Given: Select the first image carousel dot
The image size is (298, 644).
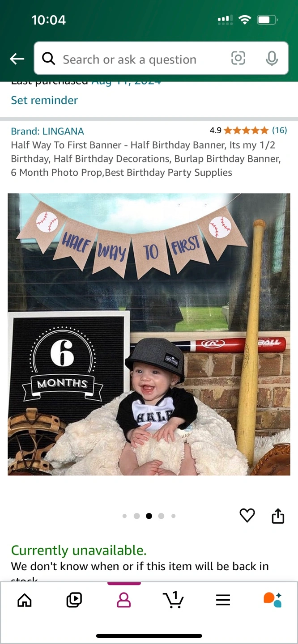Looking at the screenshot, I should point(124,516).
